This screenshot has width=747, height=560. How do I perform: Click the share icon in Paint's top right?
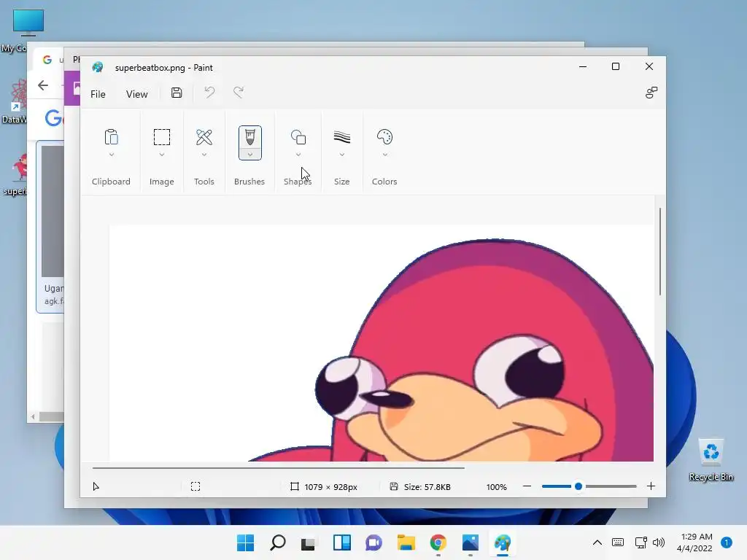click(651, 93)
